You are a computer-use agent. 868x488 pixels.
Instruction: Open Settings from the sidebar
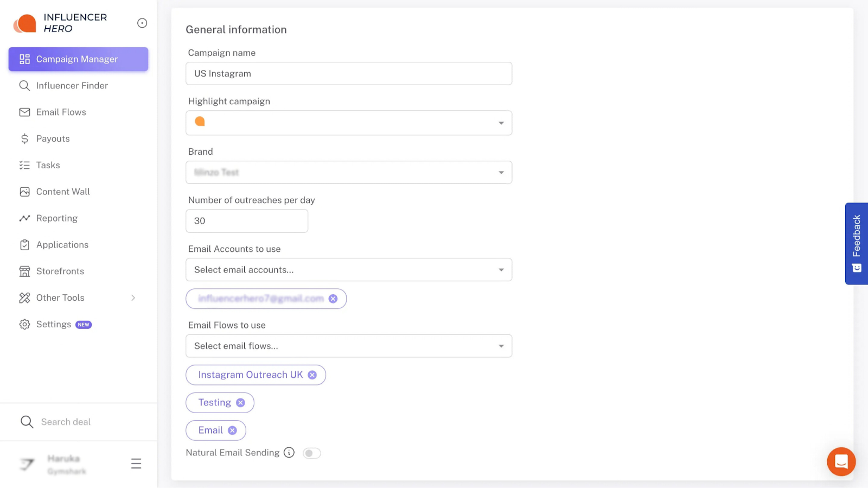point(54,325)
